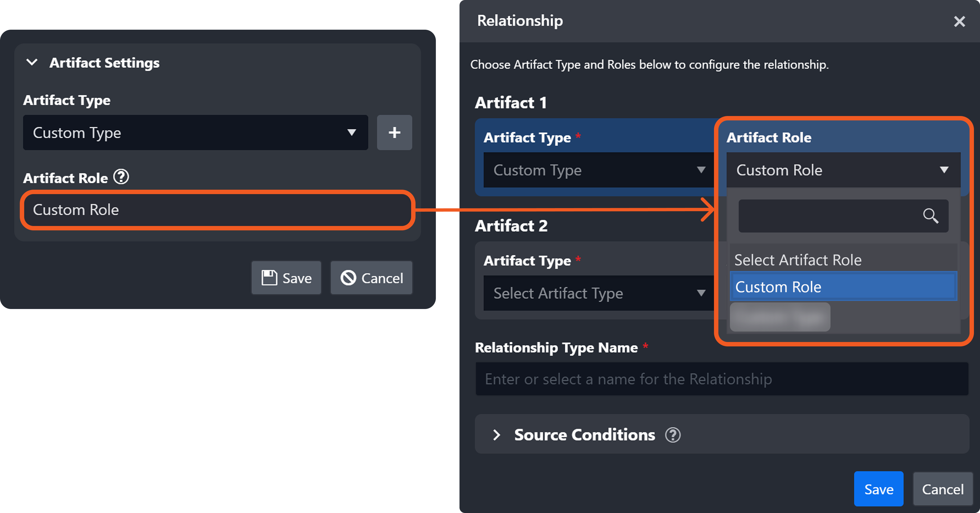Close the Relationship dialog with X
This screenshot has height=513, width=980.
(959, 21)
